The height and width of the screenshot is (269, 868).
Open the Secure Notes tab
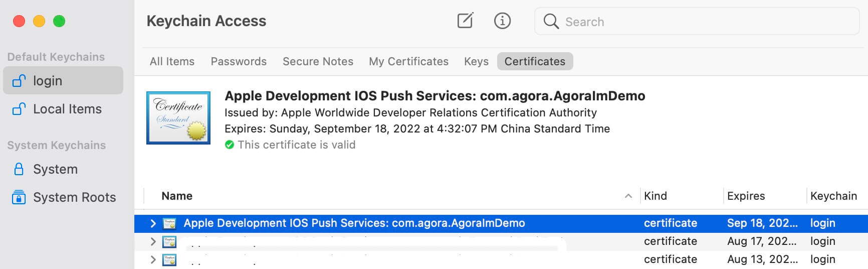click(x=318, y=61)
